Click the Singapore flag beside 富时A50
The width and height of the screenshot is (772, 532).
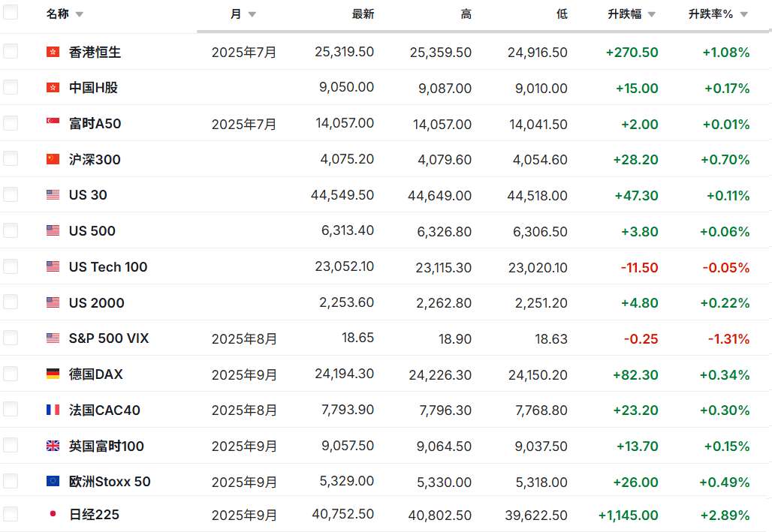point(53,121)
